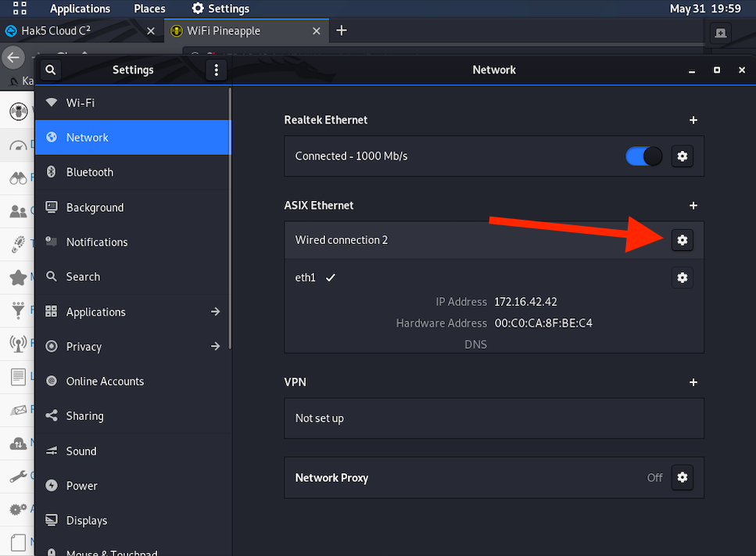Open Online Accounts settings
The height and width of the screenshot is (556, 756).
pyautogui.click(x=133, y=382)
